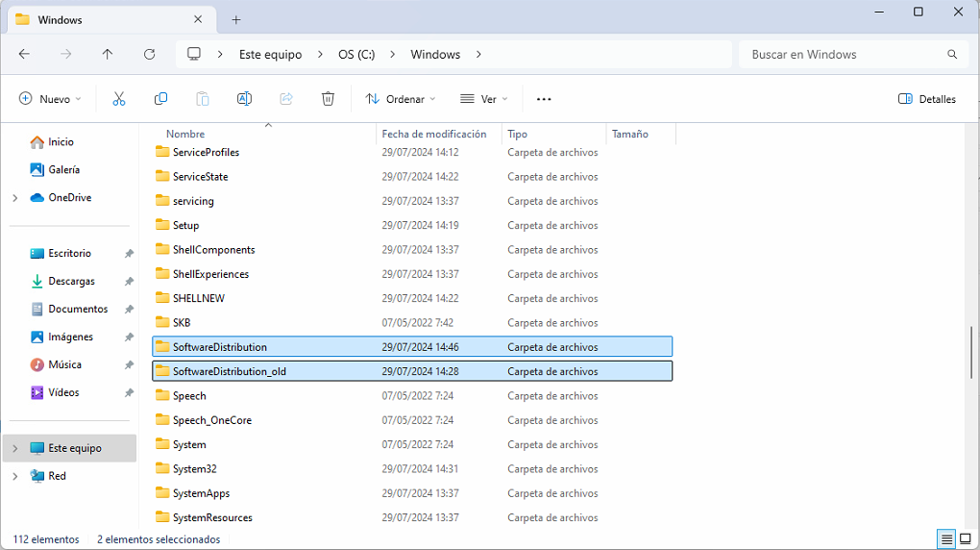Expand the Red tree node

[15, 476]
